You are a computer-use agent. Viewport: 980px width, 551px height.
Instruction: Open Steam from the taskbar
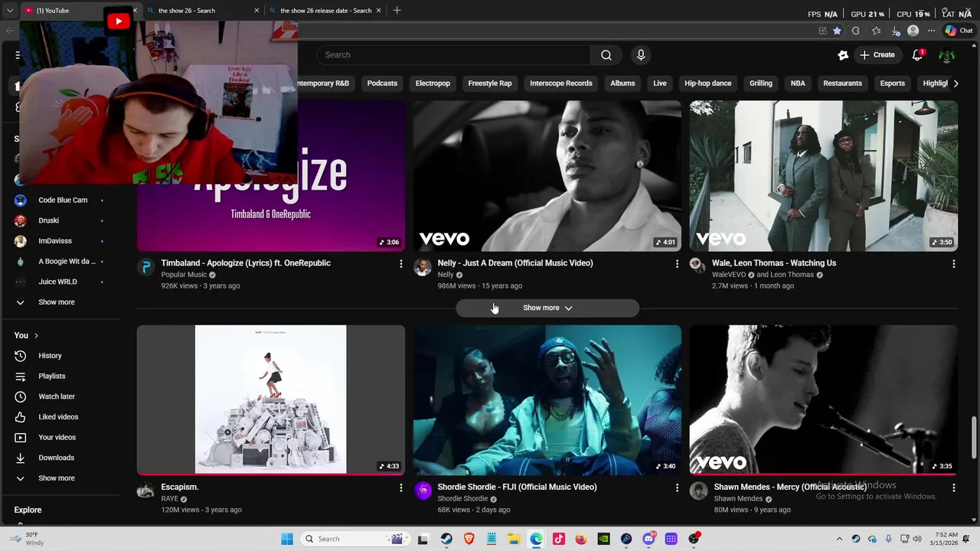[x=446, y=539]
